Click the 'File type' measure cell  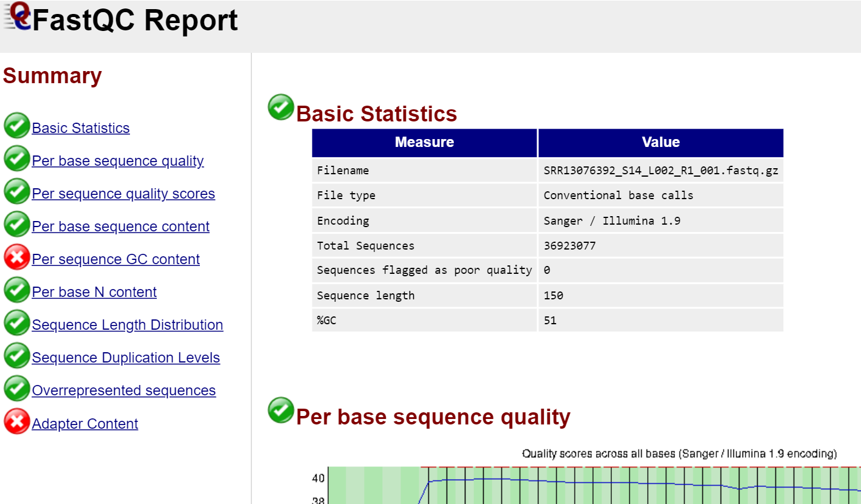425,196
